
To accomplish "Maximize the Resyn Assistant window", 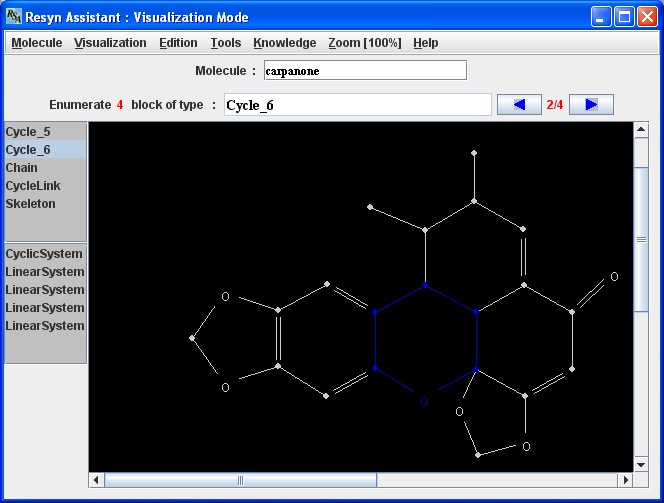I will coord(624,17).
